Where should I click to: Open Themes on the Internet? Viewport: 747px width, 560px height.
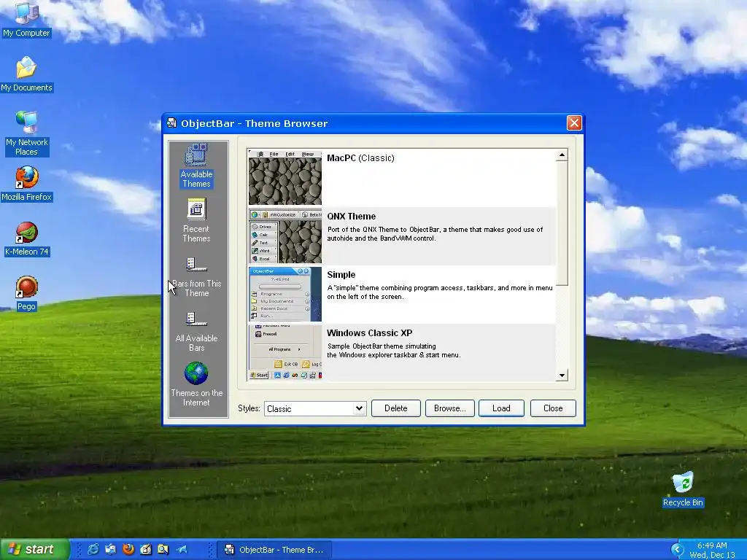tap(196, 385)
